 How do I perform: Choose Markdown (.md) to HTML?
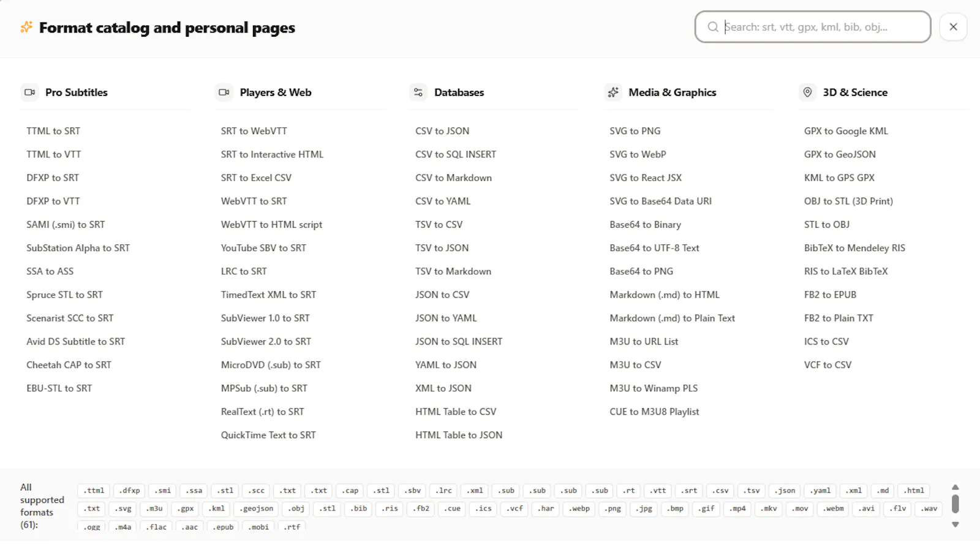(x=665, y=295)
